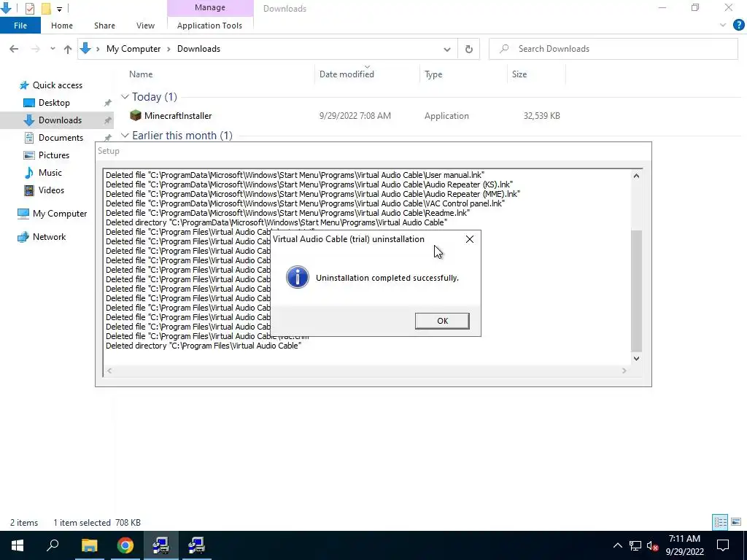Screen dimensions: 747x560
Task: Expand the address bar history dropdown
Action: tap(447, 49)
